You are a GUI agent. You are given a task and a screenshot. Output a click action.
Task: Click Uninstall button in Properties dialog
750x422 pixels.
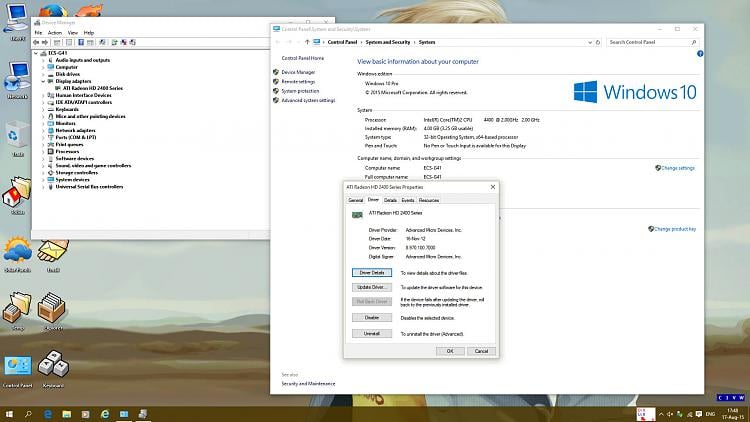tap(372, 333)
